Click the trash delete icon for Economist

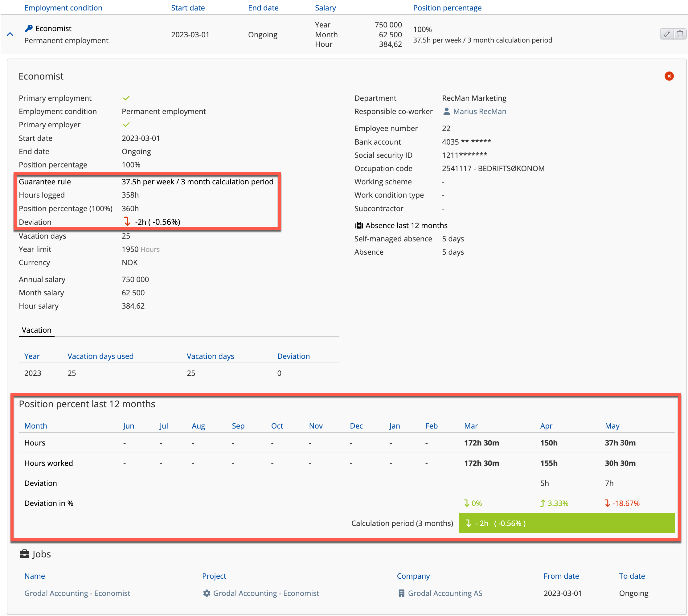[x=680, y=34]
